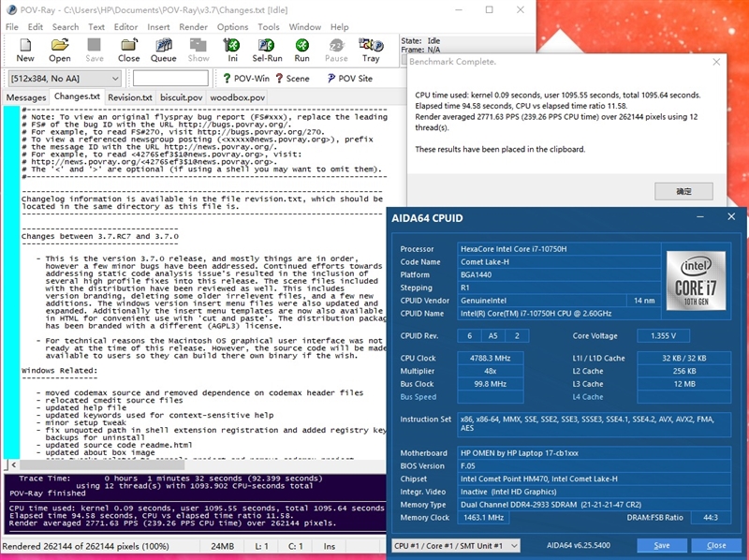This screenshot has height=560, width=749.
Task: Click the command-line text field beside resolution dropdown
Action: click(170, 79)
